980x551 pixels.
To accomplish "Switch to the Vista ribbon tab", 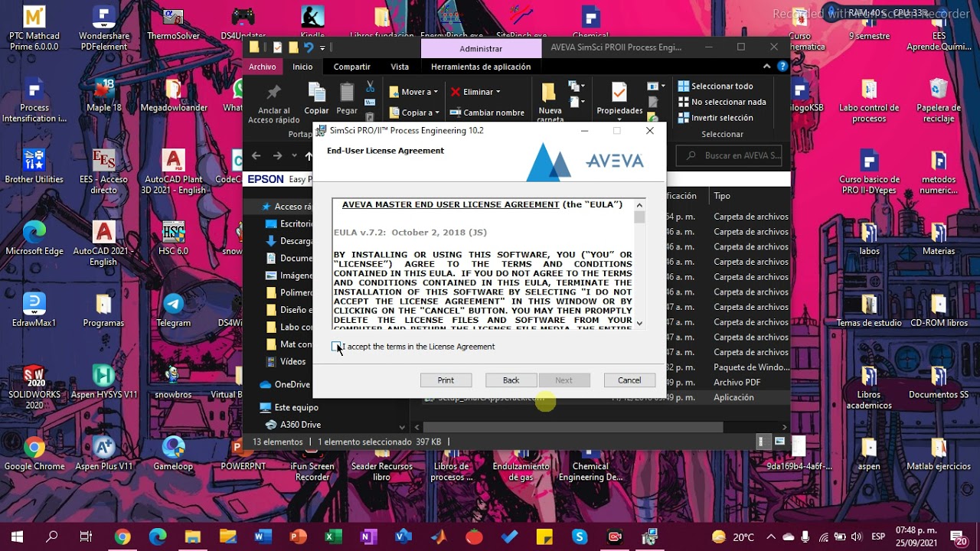I will [x=400, y=67].
